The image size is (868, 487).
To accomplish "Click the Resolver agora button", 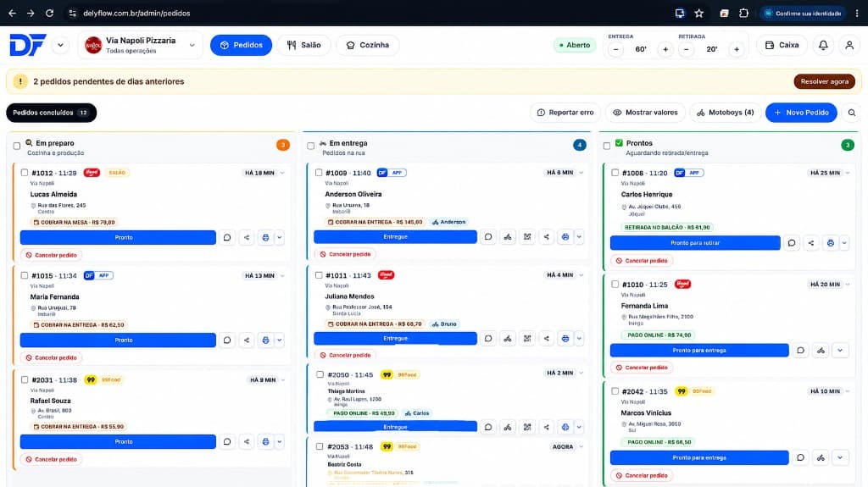I will [x=824, y=81].
